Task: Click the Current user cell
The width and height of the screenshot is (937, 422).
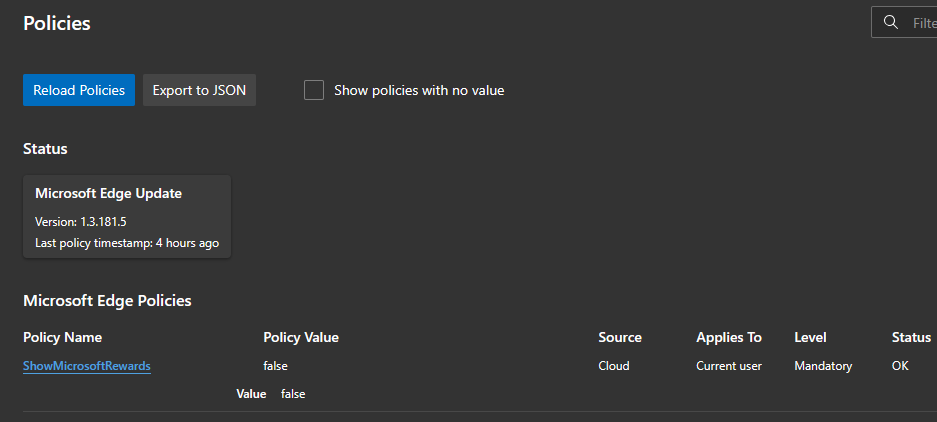Action: [x=729, y=366]
